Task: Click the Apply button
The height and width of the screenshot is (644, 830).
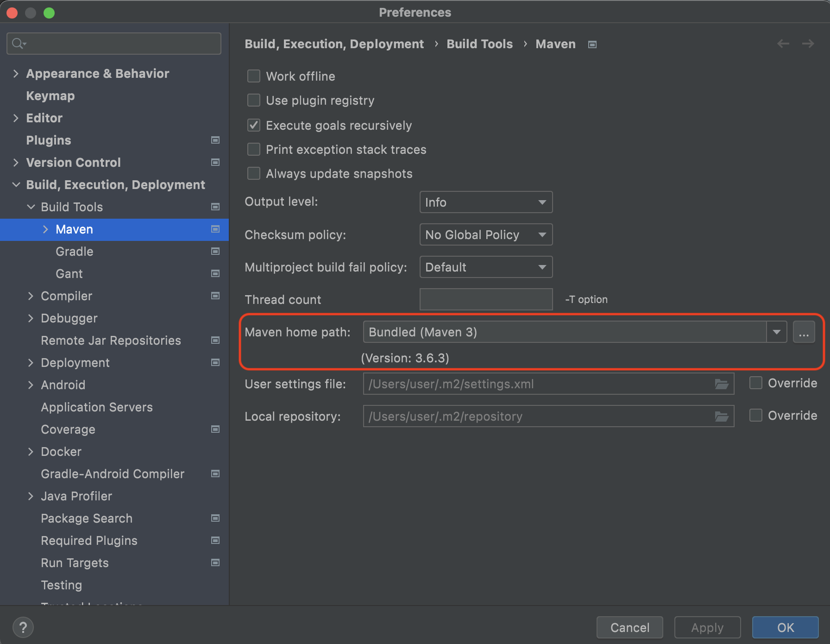Action: (x=707, y=627)
